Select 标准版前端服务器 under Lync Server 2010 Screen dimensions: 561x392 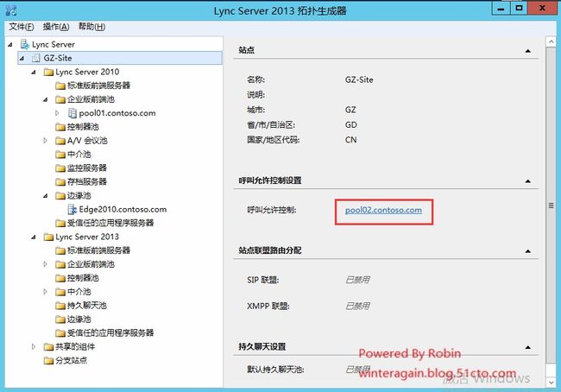coord(98,85)
